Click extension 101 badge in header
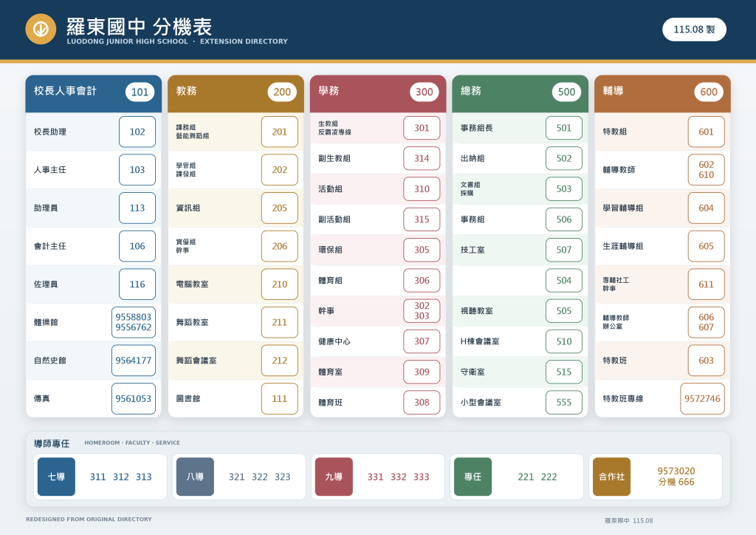 140,92
